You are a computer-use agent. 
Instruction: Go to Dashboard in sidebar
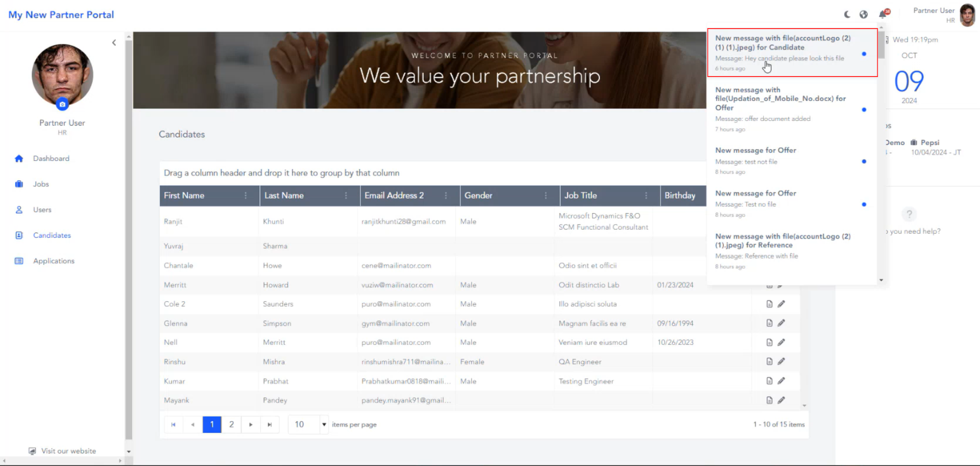point(51,159)
